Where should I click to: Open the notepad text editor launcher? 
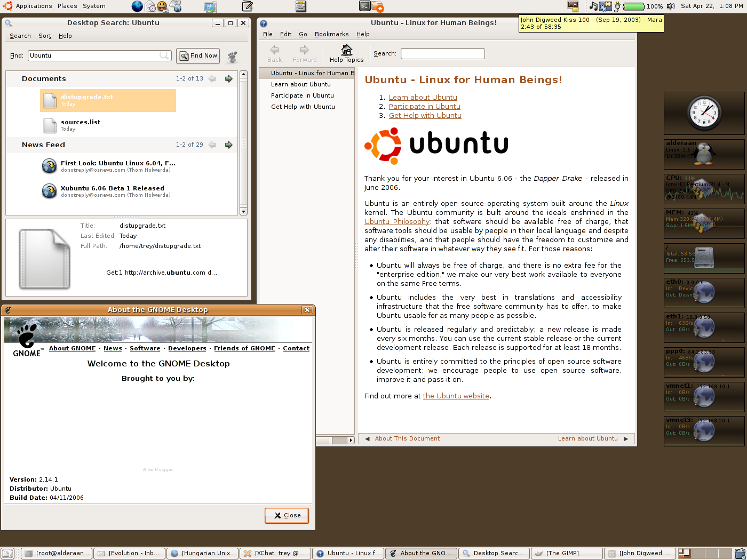pos(248,6)
